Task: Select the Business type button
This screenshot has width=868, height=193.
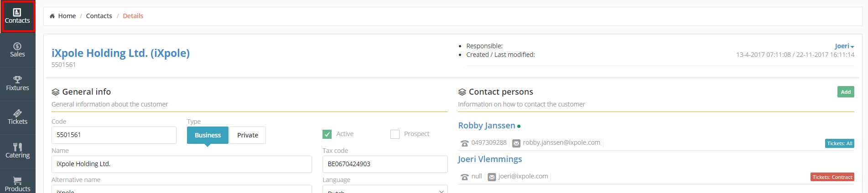Action: (208, 135)
